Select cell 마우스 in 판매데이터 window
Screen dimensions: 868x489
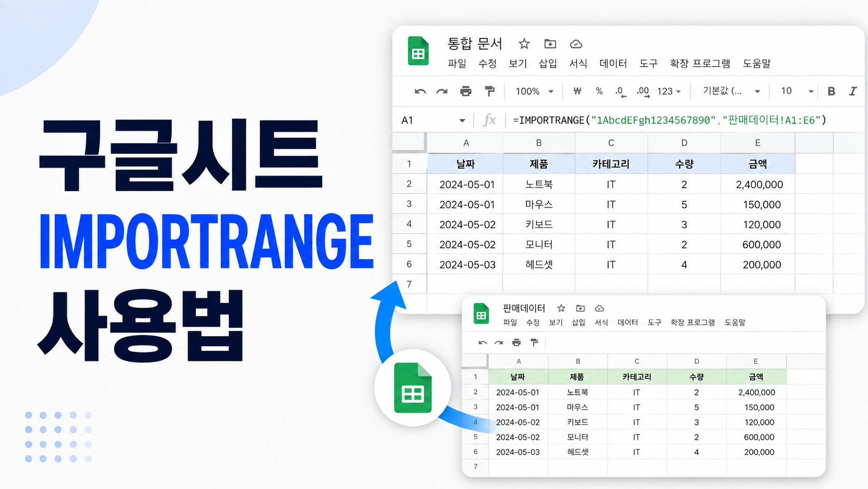point(578,407)
